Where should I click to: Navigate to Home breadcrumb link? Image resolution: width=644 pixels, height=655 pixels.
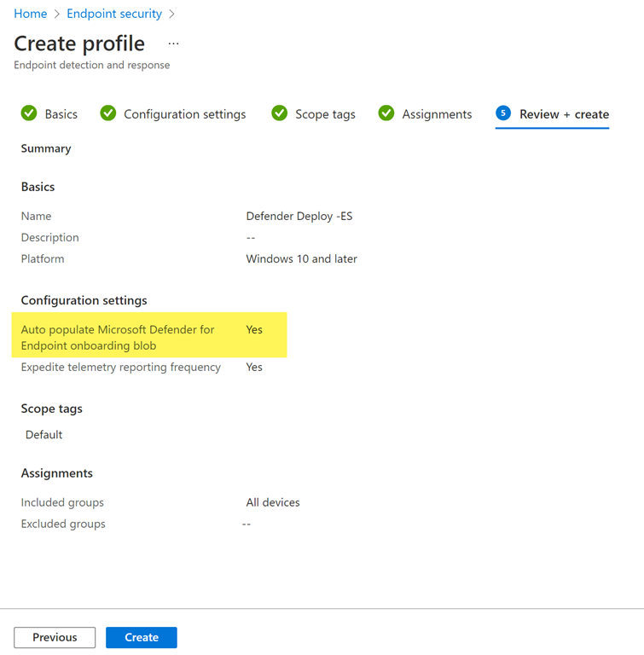[31, 14]
